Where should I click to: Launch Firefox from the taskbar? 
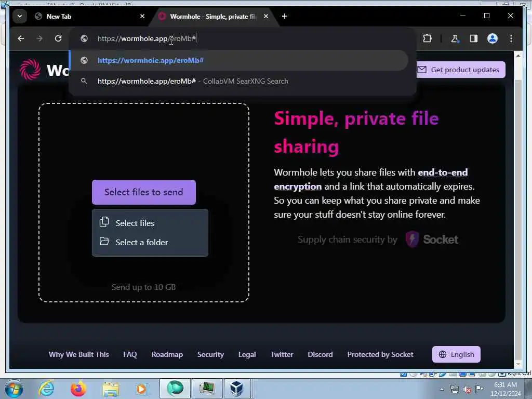pyautogui.click(x=78, y=389)
